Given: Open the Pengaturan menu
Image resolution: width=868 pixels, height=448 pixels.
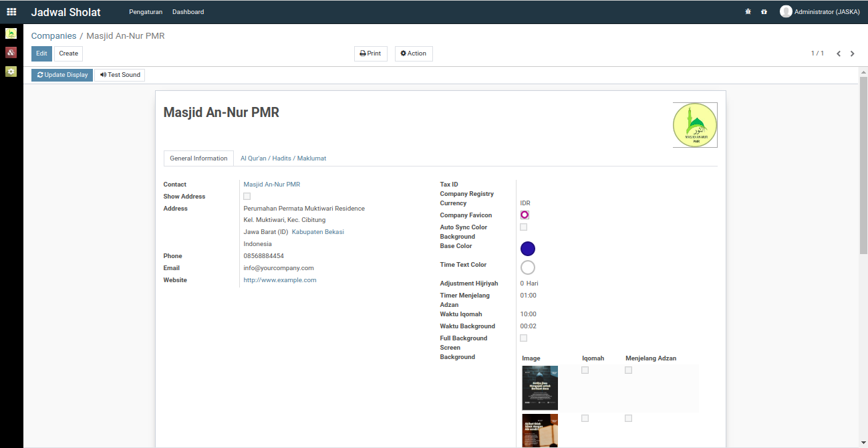Looking at the screenshot, I should 146,12.
